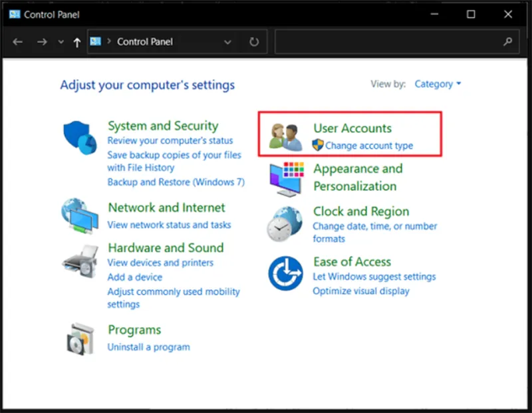Go forward with the forward arrow
Image resolution: width=532 pixels, height=413 pixels.
click(42, 42)
